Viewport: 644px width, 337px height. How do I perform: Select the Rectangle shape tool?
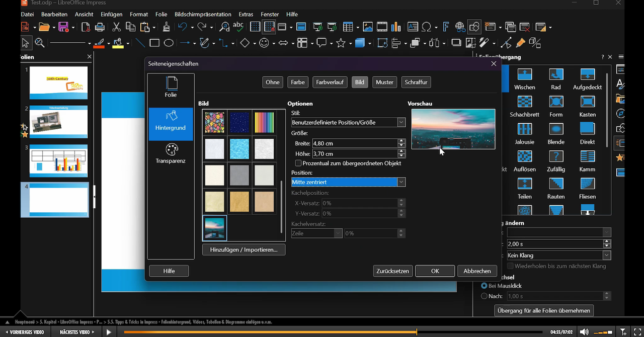(x=154, y=43)
